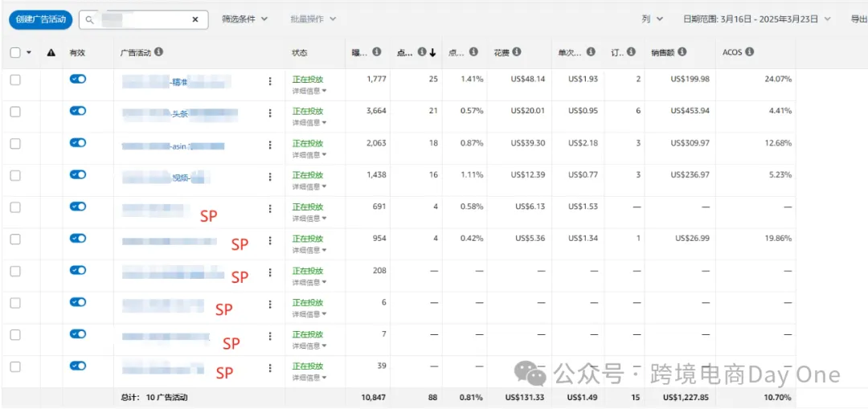Click info icon next to impressions header (曝…)
This screenshot has width=868, height=409.
click(377, 51)
